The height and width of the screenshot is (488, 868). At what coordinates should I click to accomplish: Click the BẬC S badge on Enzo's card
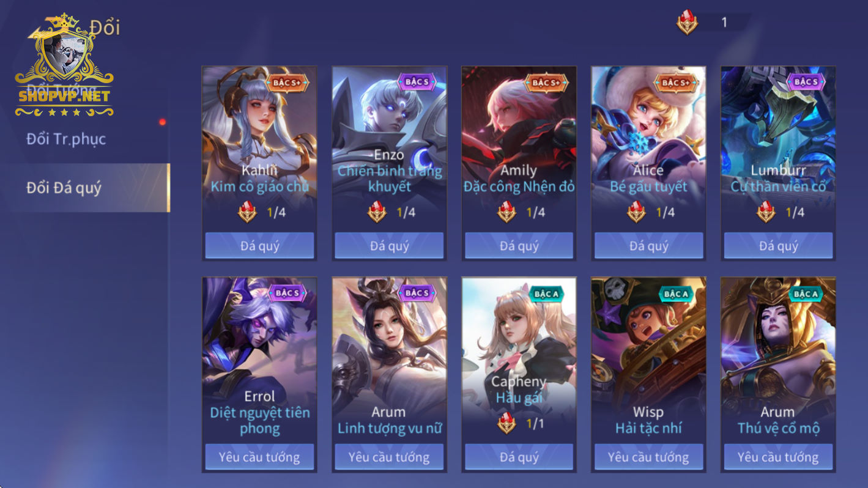point(417,82)
